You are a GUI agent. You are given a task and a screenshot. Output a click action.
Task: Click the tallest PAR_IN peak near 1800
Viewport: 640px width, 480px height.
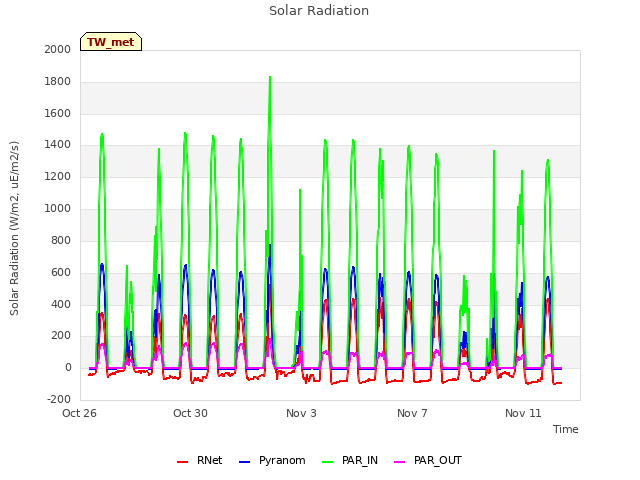(270, 77)
